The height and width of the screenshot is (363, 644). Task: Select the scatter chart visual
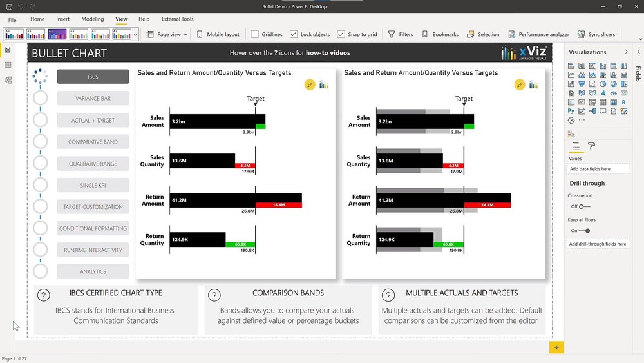(x=592, y=84)
